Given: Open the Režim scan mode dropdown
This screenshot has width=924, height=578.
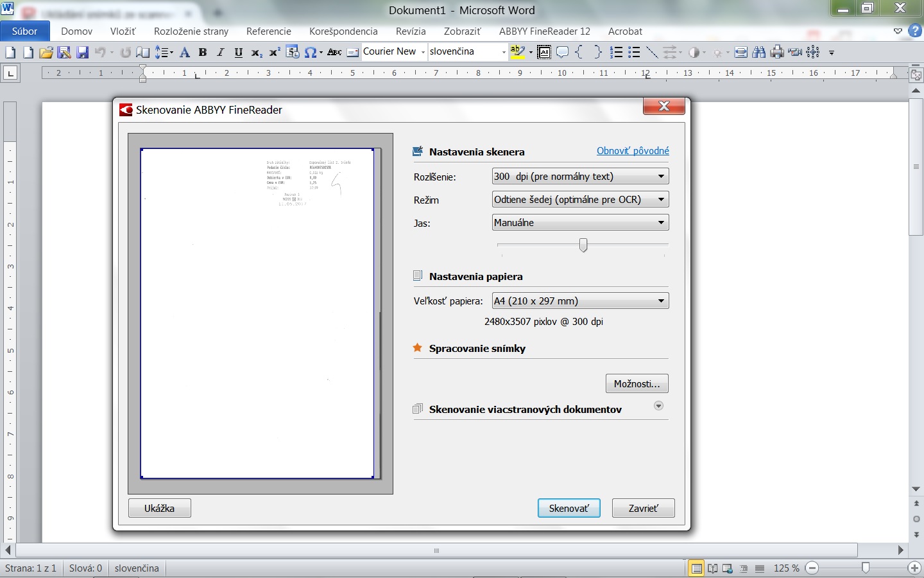Looking at the screenshot, I should pos(580,200).
